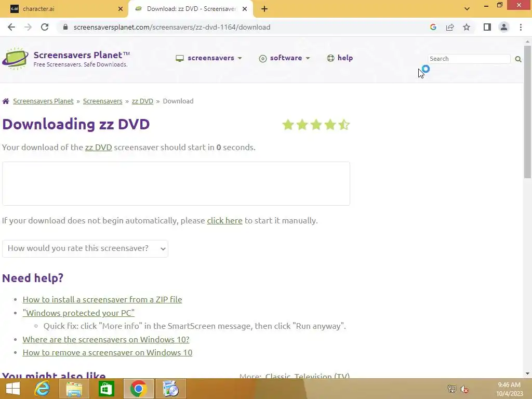Open the browser side panel icon
532x399 pixels.
(487, 27)
